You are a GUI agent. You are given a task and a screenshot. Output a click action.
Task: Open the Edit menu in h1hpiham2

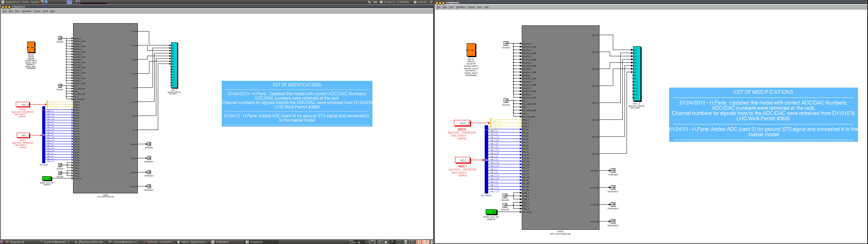pos(11,11)
